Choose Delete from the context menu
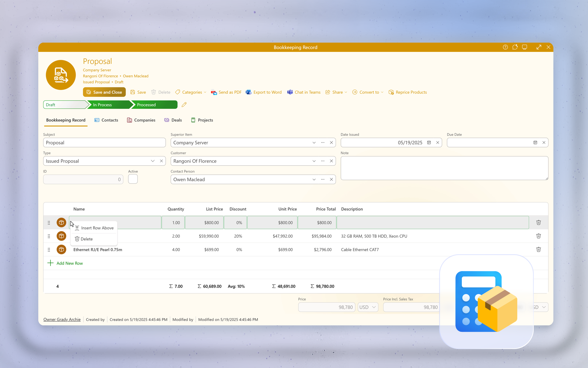588x368 pixels. [x=94, y=239]
